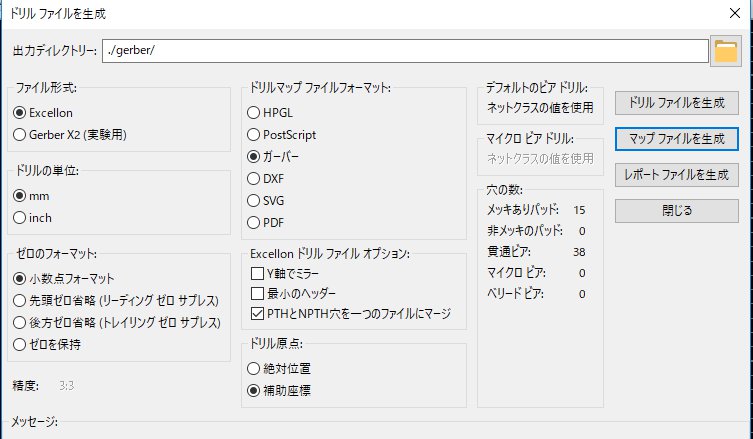The height and width of the screenshot is (439, 753).
Task: Click the folder browse icon for output directory
Action: (x=724, y=51)
